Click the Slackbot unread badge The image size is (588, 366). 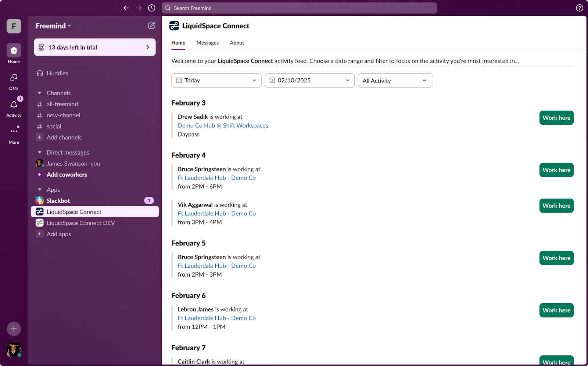149,200
